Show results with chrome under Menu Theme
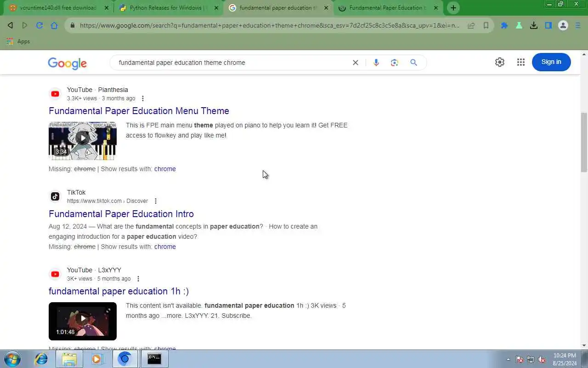This screenshot has height=368, width=588. pyautogui.click(x=165, y=169)
